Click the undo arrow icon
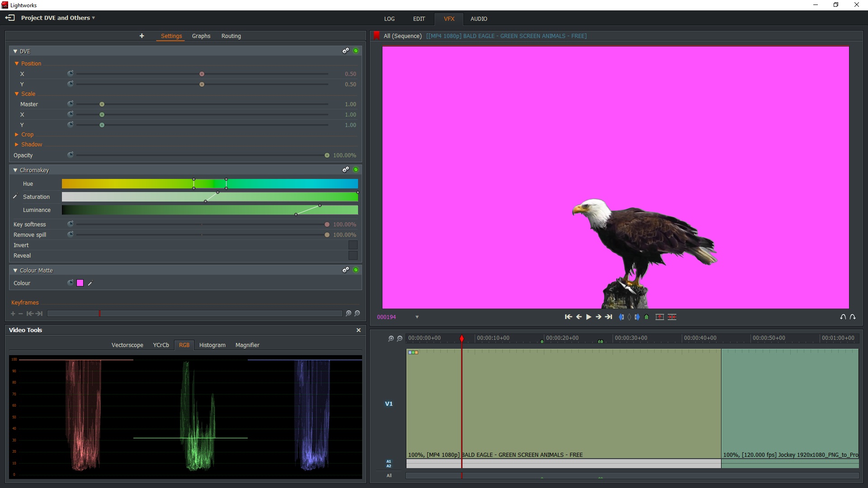The height and width of the screenshot is (488, 868). (843, 317)
